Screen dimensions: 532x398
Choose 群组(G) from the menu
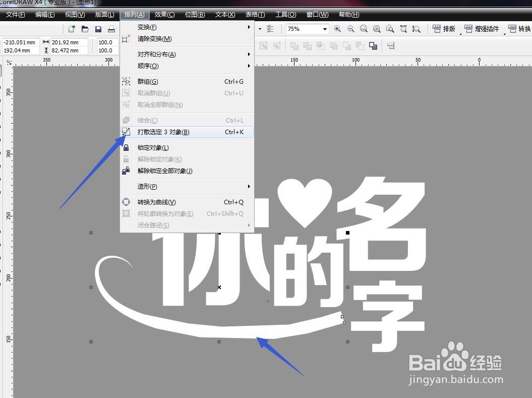click(187, 81)
